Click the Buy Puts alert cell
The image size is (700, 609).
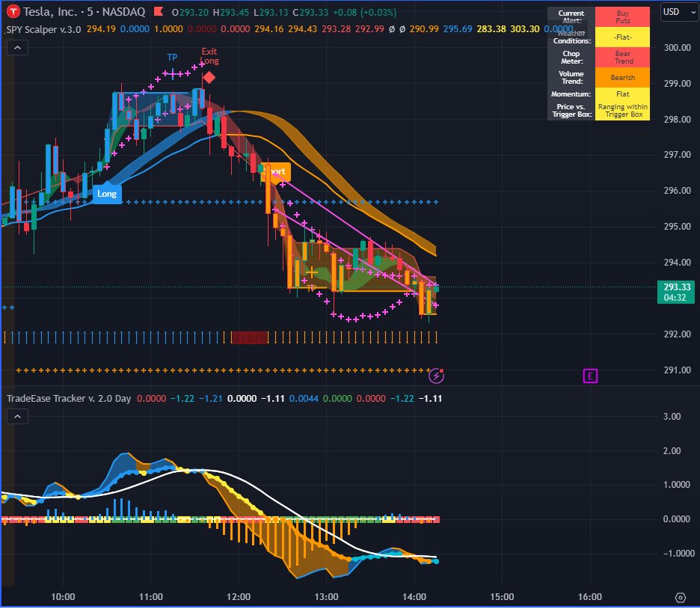click(622, 17)
